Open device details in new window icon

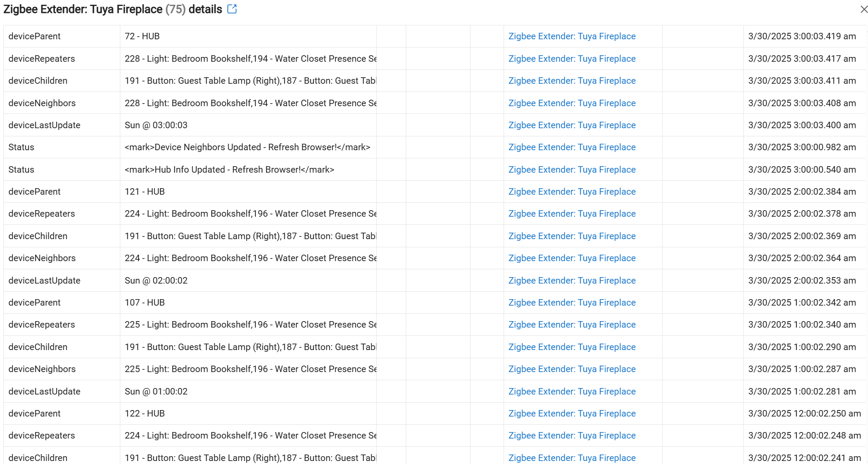232,9
